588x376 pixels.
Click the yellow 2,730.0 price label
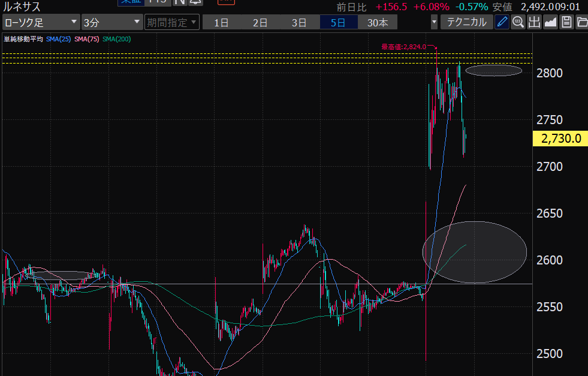coord(560,139)
